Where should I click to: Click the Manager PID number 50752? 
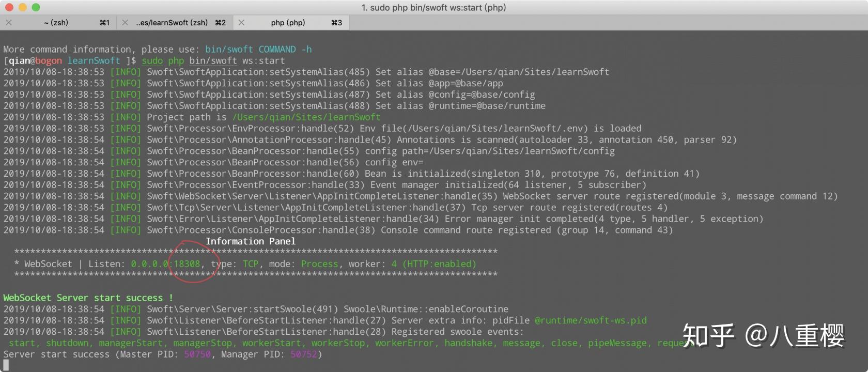coord(304,354)
